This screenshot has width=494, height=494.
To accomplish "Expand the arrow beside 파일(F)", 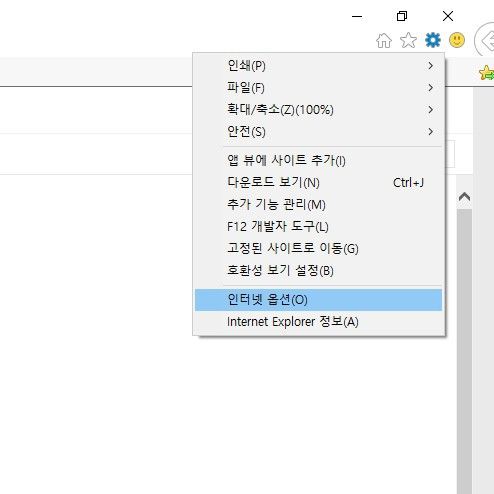I will 431,88.
